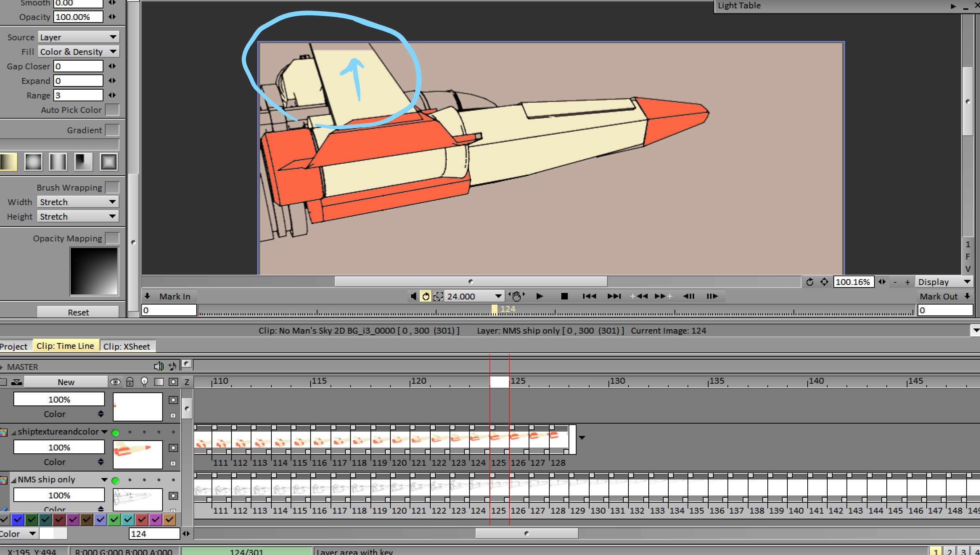The width and height of the screenshot is (980, 555).
Task: Toggle shiptextureandcolor layer green visibility dot
Action: [x=115, y=432]
